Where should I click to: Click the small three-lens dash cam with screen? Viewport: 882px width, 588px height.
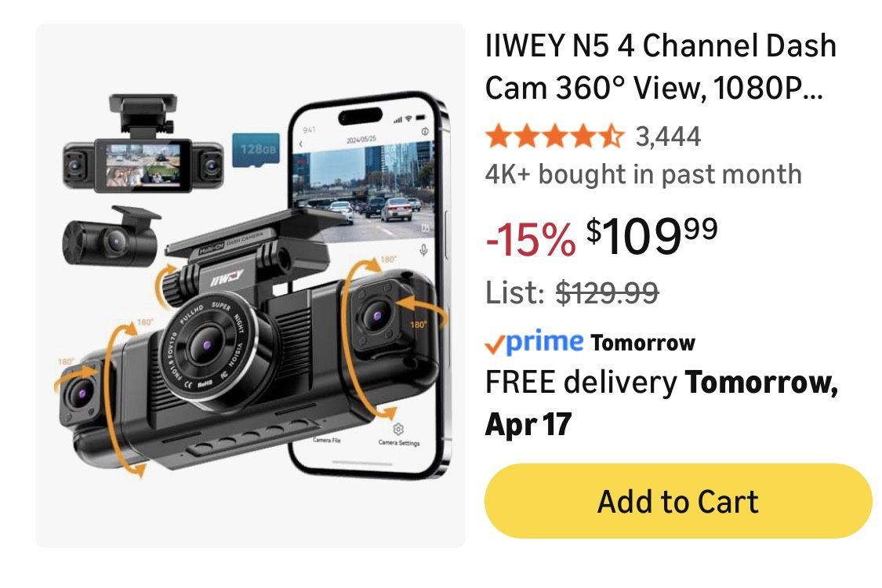[143, 145]
